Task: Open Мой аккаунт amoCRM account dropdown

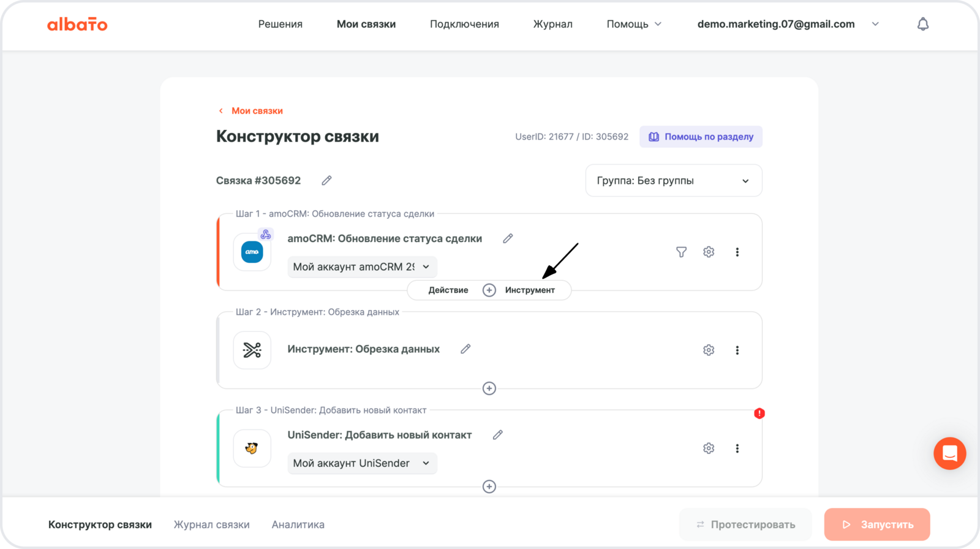Action: coord(362,267)
